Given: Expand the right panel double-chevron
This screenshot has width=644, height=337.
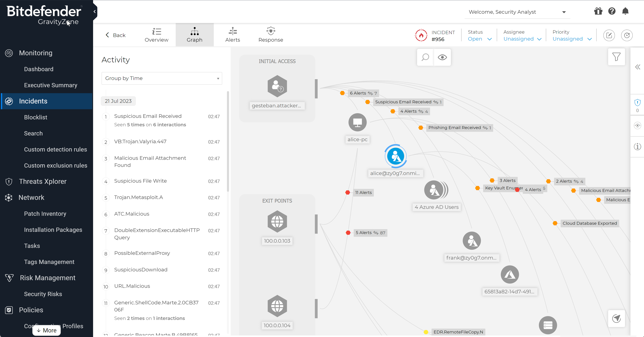Looking at the screenshot, I should tap(638, 67).
